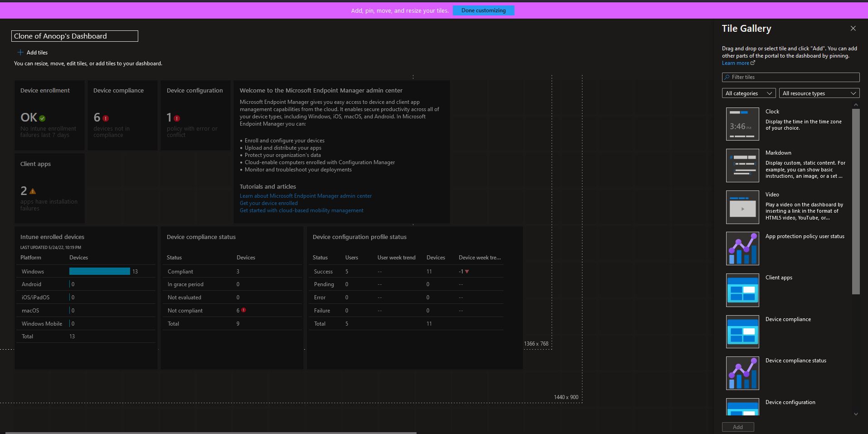Click the scroll-down arrow in Tile Gallery
The height and width of the screenshot is (434, 868).
pos(856,414)
